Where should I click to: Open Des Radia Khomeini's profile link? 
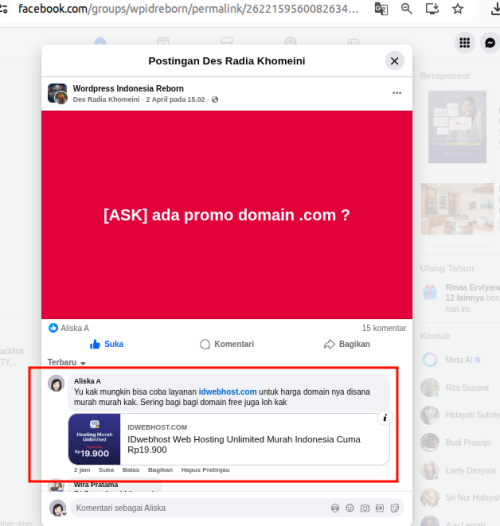106,99
